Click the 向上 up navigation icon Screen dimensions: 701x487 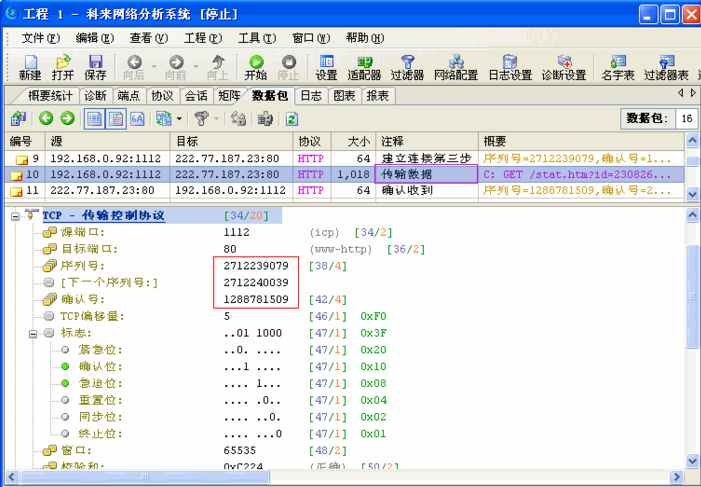(218, 68)
